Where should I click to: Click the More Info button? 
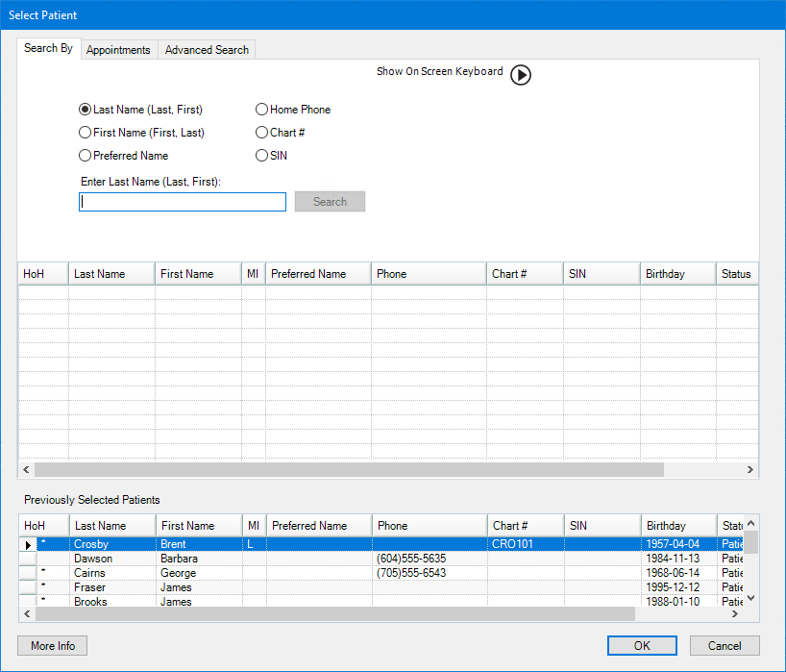click(x=53, y=646)
